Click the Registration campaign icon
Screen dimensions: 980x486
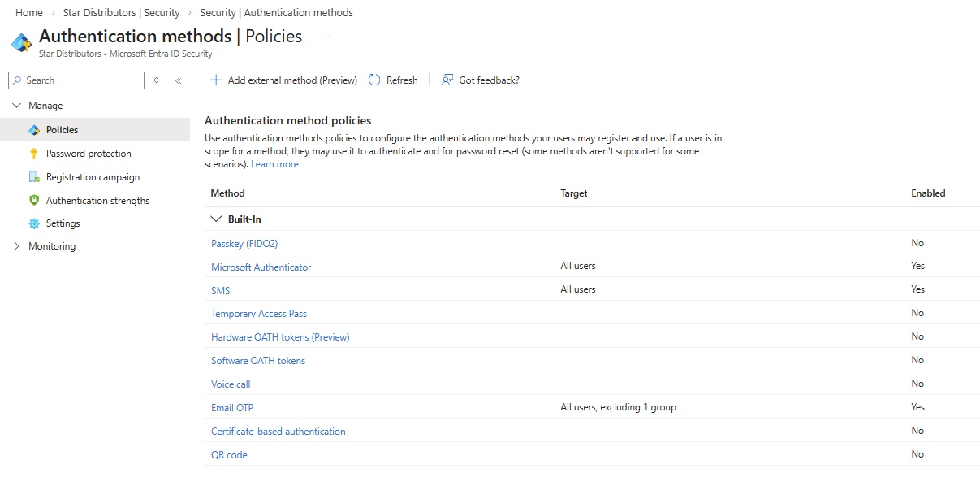click(x=34, y=177)
